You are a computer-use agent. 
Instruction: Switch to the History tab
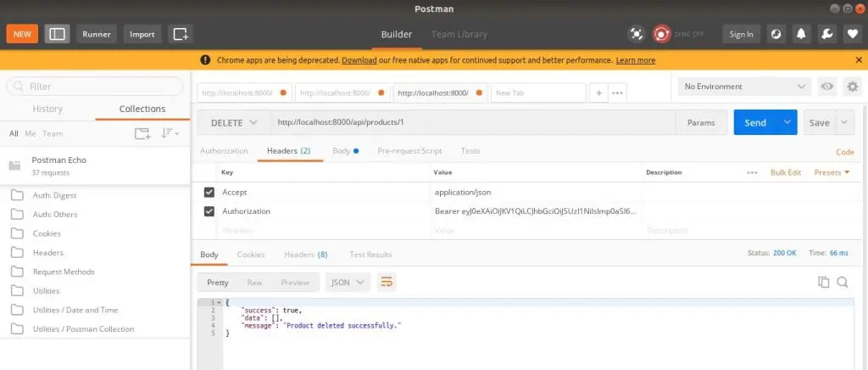point(47,109)
